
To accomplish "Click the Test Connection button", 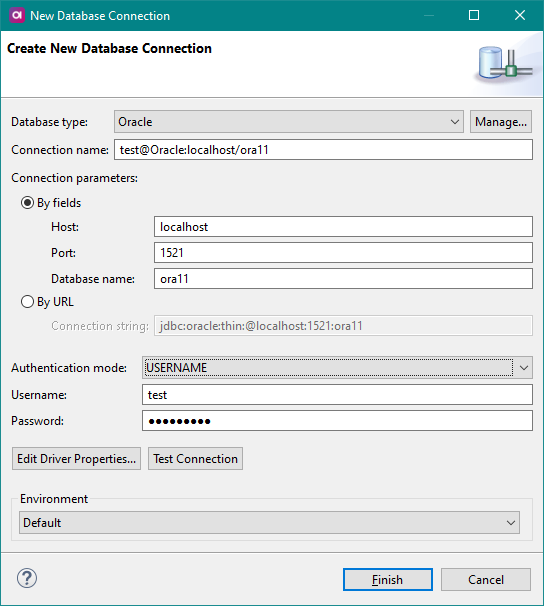I will pyautogui.click(x=196, y=459).
